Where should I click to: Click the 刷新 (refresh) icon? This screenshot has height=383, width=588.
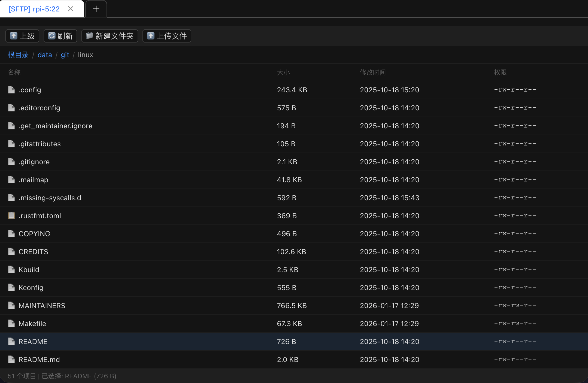[51, 36]
